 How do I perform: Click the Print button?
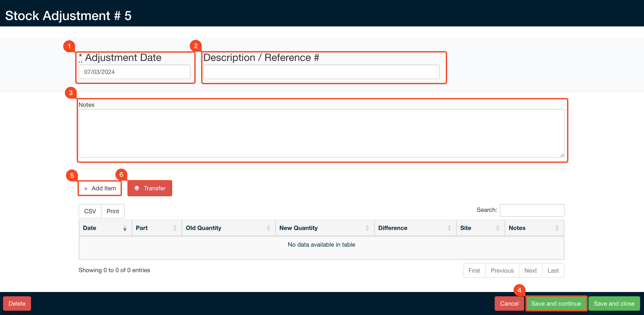point(113,211)
